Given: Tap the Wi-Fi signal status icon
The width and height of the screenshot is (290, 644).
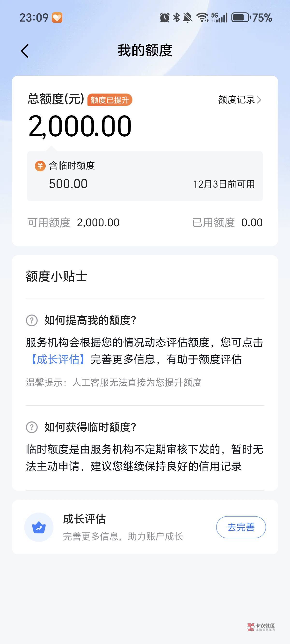Looking at the screenshot, I should click(x=202, y=17).
